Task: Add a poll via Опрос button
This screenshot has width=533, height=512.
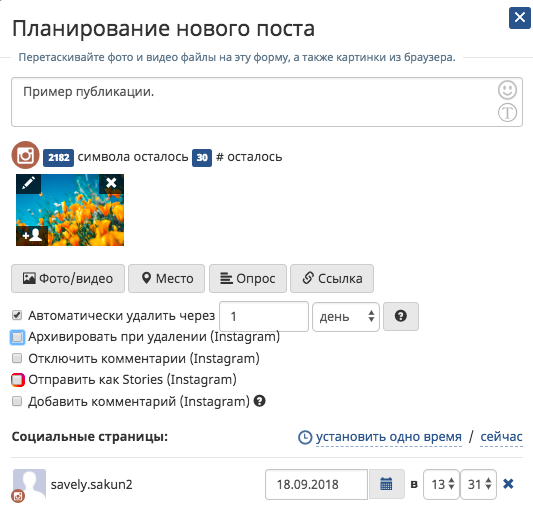Action: [248, 278]
